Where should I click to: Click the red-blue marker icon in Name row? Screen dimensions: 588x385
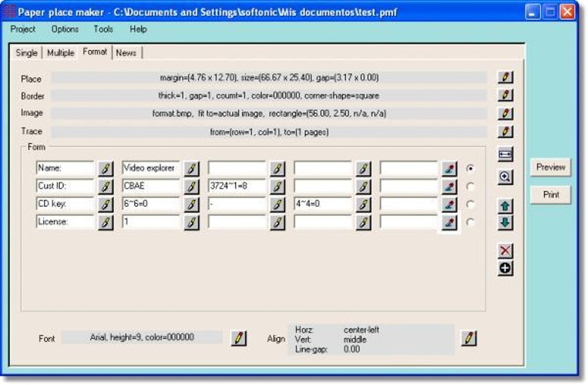[449, 169]
